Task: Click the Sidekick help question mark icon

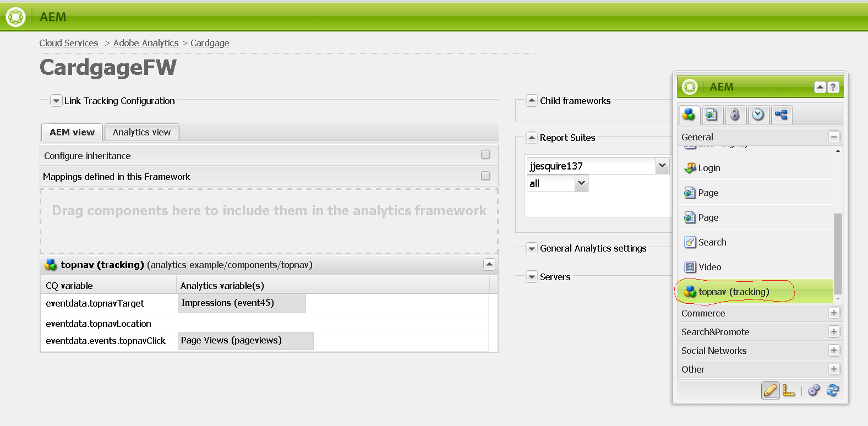Action: point(833,87)
